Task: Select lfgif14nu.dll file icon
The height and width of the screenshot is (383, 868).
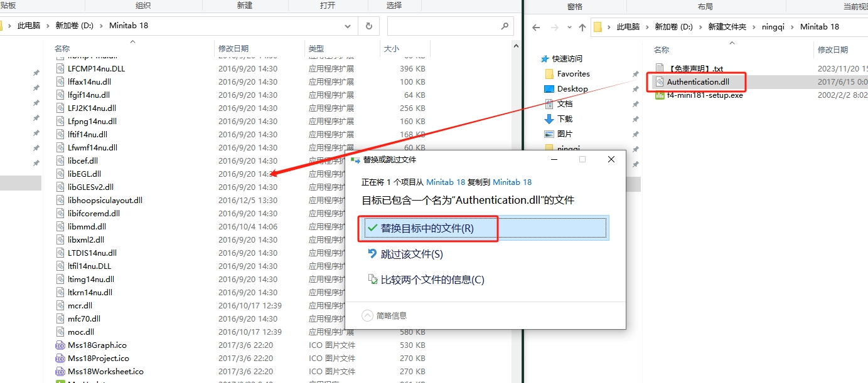Action: point(60,95)
